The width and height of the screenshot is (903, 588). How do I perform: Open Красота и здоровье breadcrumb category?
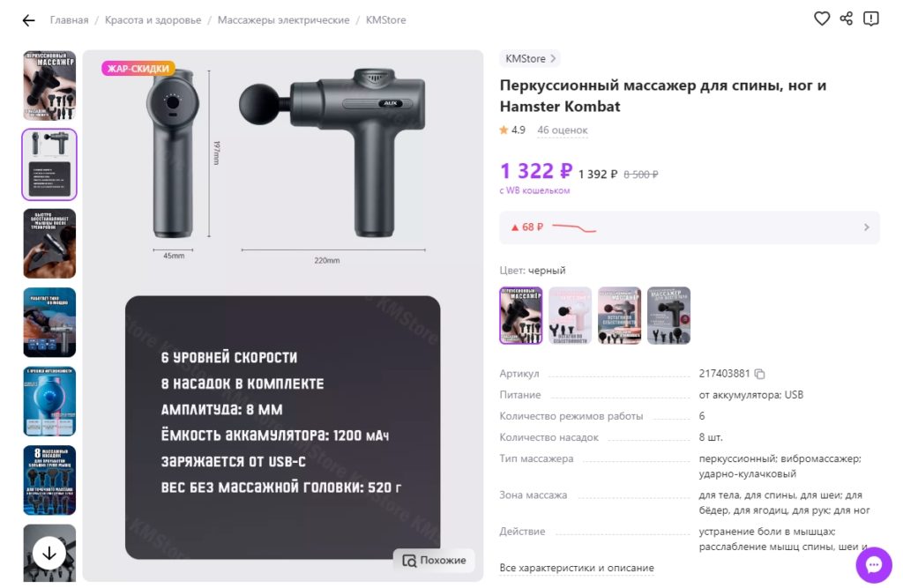pos(153,20)
